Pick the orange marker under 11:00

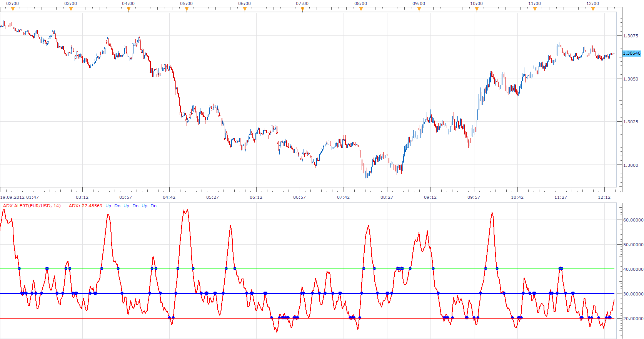coord(535,10)
